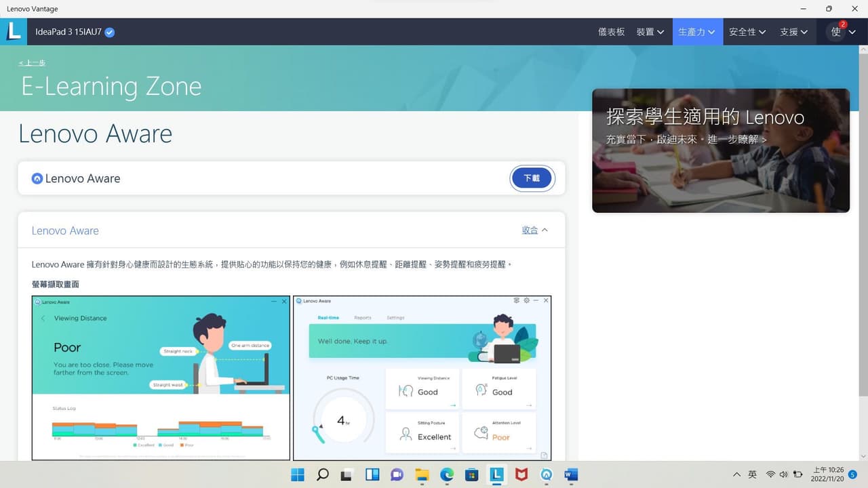Open File Explorer from the taskbar
The width and height of the screenshot is (868, 488).
tap(422, 474)
